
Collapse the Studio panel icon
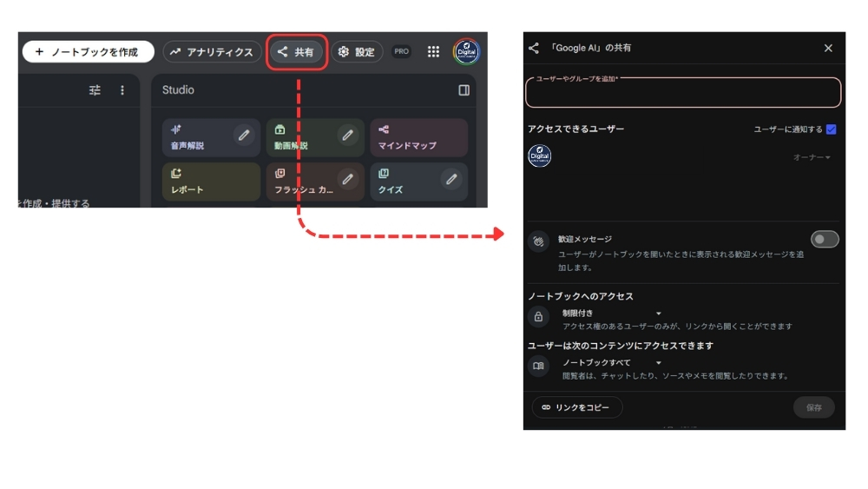click(464, 89)
